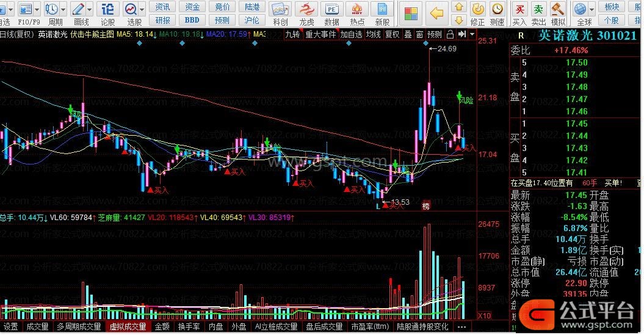Open the F10/F9 company info icon
644x335 pixels.
coord(26,9)
